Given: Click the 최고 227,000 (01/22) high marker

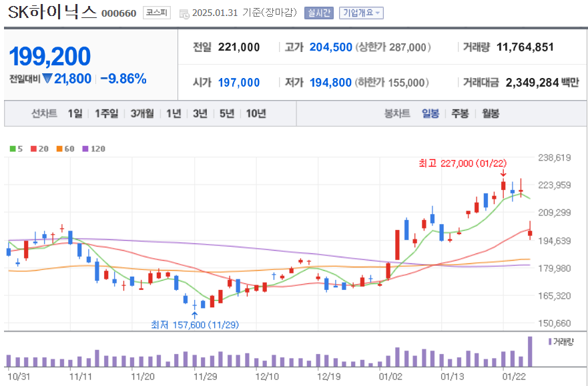Looking at the screenshot, I should (x=463, y=163).
